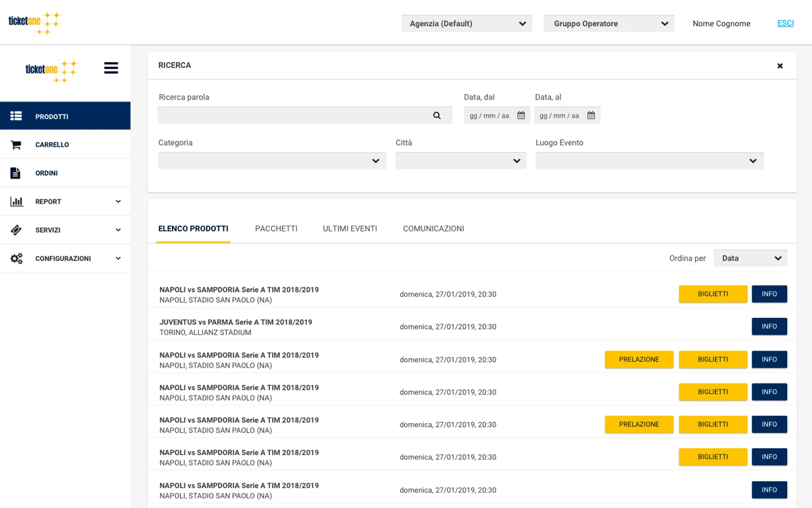Click Prelazione in fifth product row
This screenshot has width=812, height=508.
[x=639, y=425]
